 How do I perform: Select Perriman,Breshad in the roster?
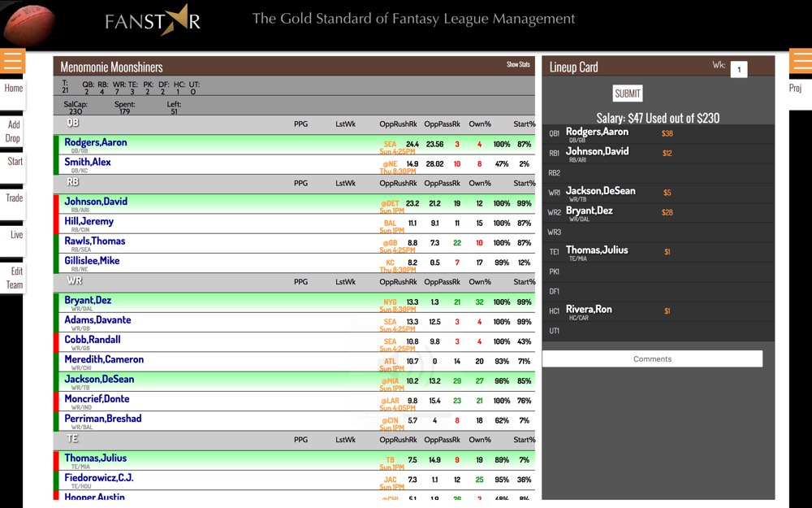[103, 419]
